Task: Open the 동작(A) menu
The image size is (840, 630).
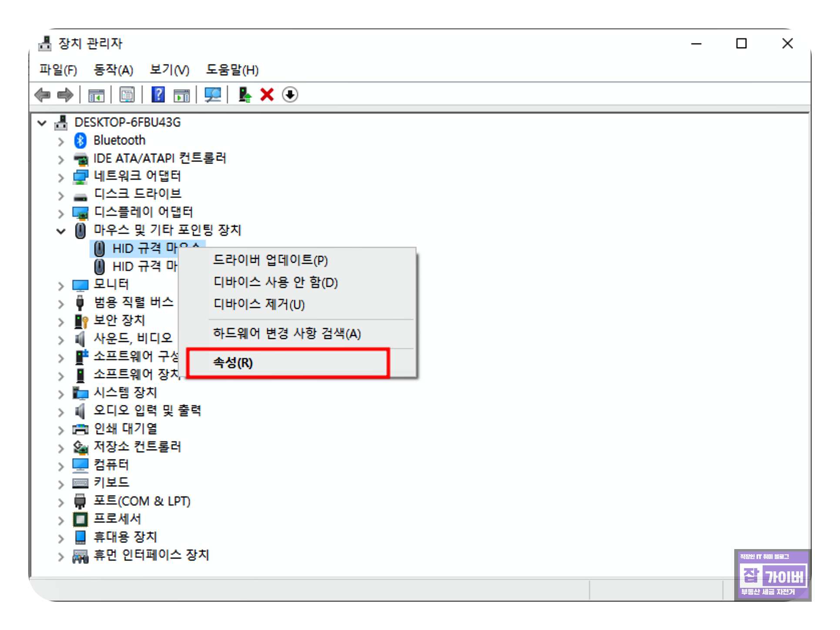Action: pyautogui.click(x=113, y=70)
